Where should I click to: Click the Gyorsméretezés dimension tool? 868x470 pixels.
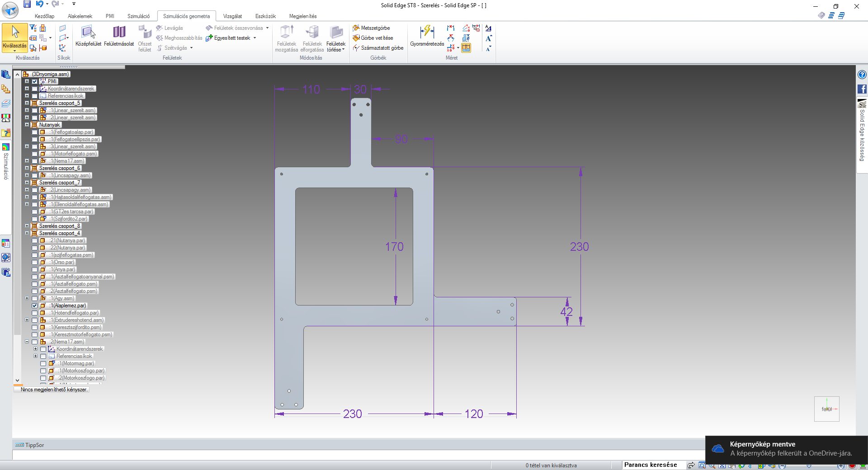coord(427,33)
